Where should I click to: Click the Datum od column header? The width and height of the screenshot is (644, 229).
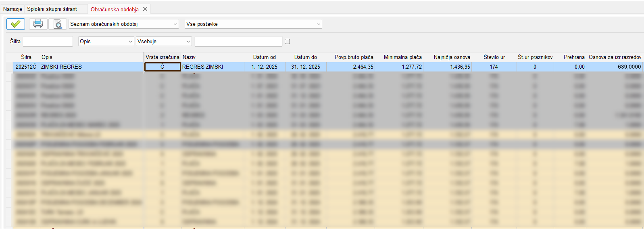265,57
